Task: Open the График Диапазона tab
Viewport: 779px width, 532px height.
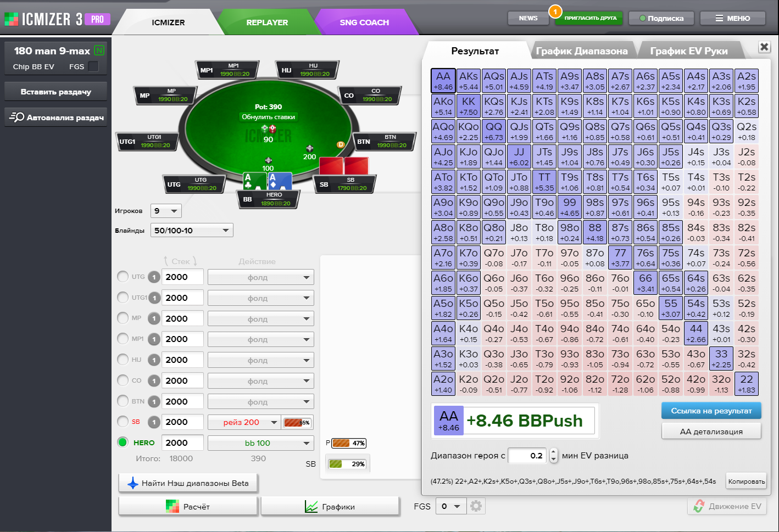Action: [x=582, y=51]
